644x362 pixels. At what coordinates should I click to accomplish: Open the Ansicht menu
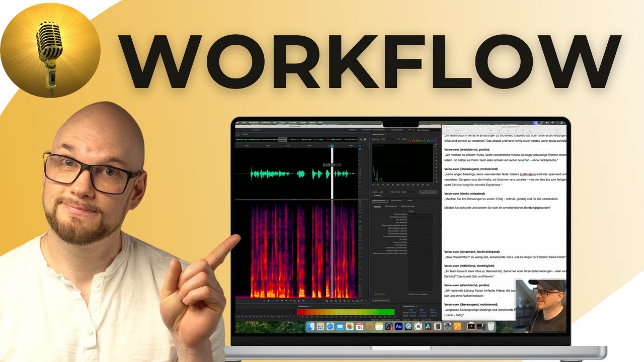[303, 123]
